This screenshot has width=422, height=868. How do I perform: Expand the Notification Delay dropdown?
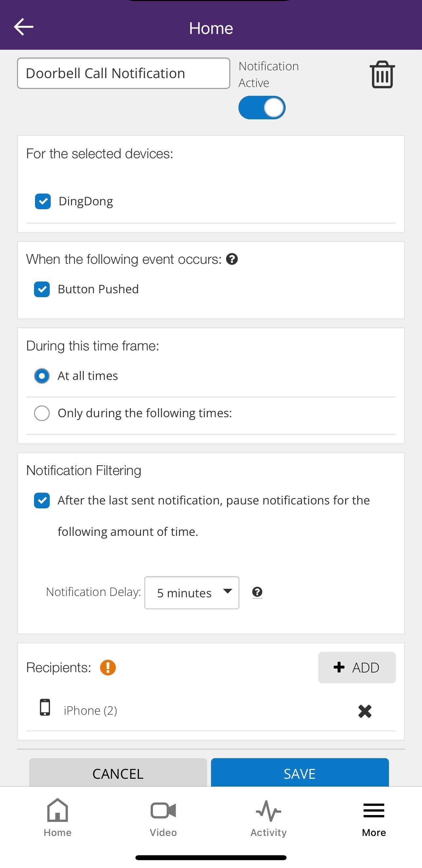click(x=191, y=593)
